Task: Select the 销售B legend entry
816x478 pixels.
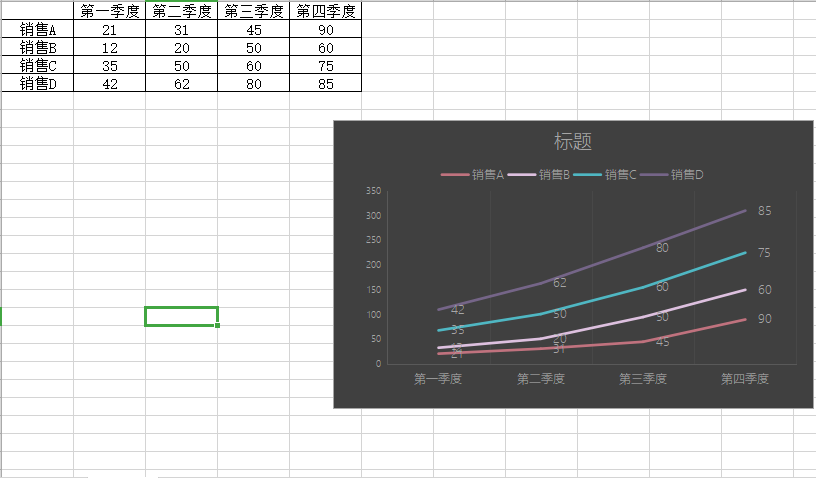Action: tap(539, 175)
